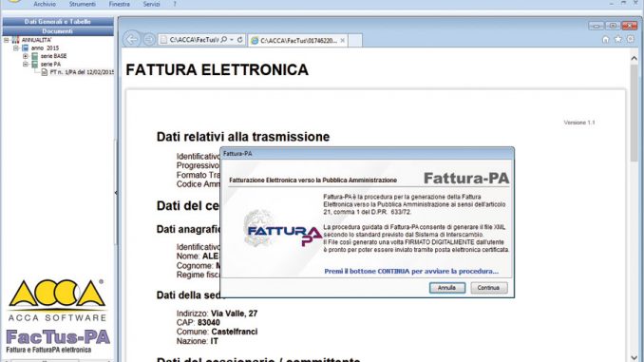Click the browser vertical scrollbar thumb
The height and width of the screenshot is (362, 644).
(634, 113)
